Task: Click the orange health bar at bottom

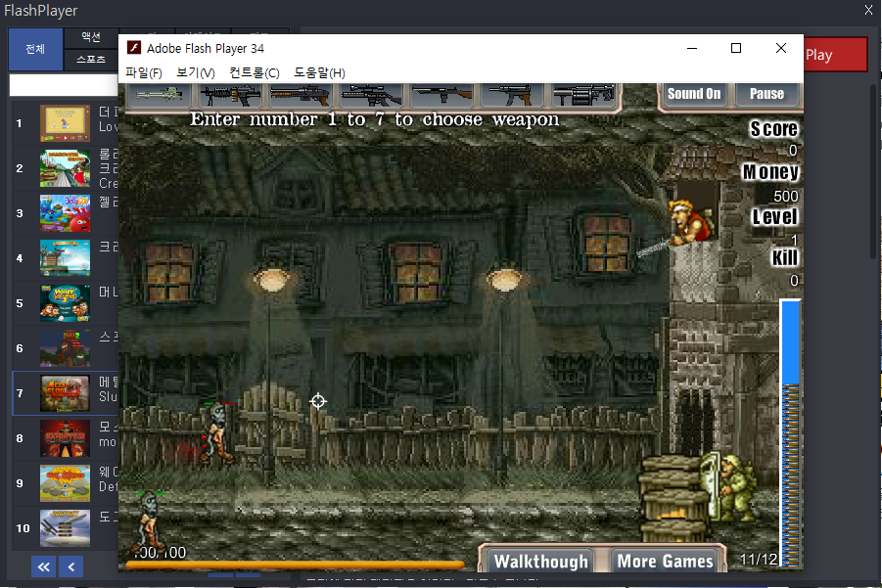Action: (x=295, y=564)
